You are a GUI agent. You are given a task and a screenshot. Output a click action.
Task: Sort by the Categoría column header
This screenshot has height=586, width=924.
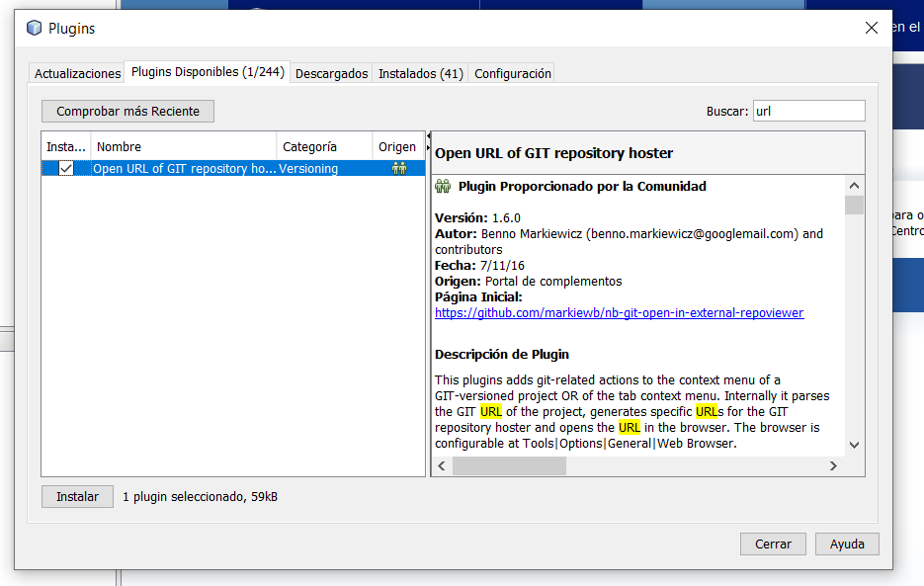323,146
